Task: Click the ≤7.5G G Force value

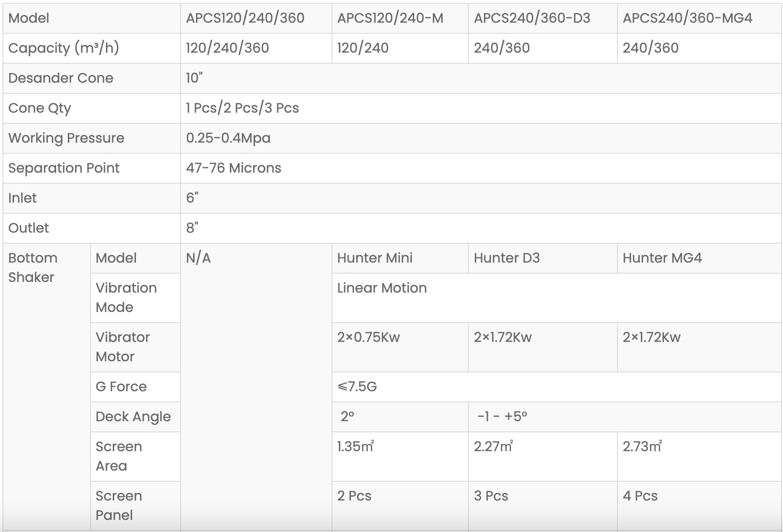Action: point(357,386)
